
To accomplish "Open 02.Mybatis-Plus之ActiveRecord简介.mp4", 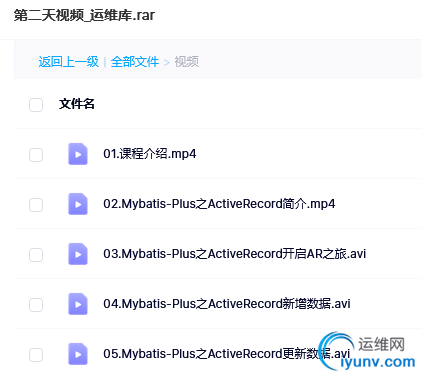I will click(x=219, y=204).
